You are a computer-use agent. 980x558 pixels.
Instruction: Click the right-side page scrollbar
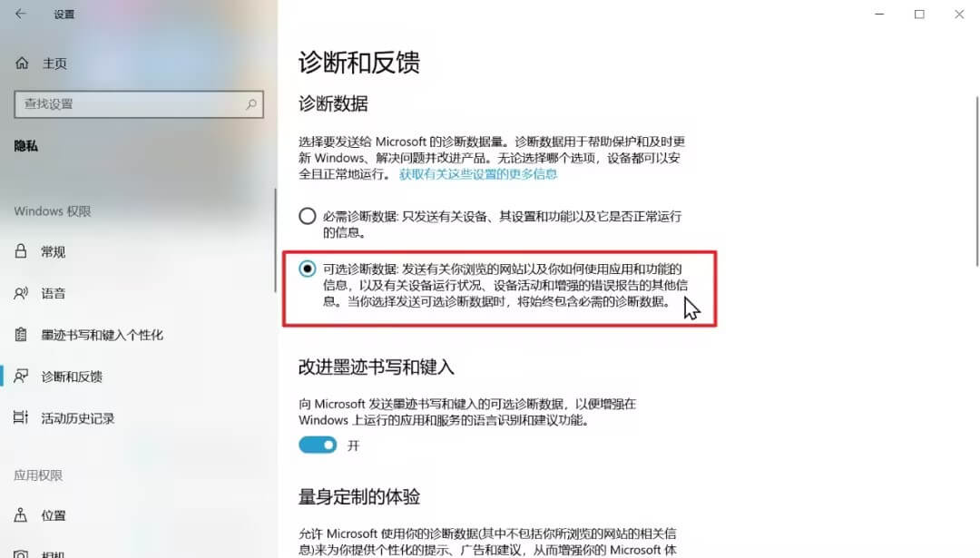(977, 181)
